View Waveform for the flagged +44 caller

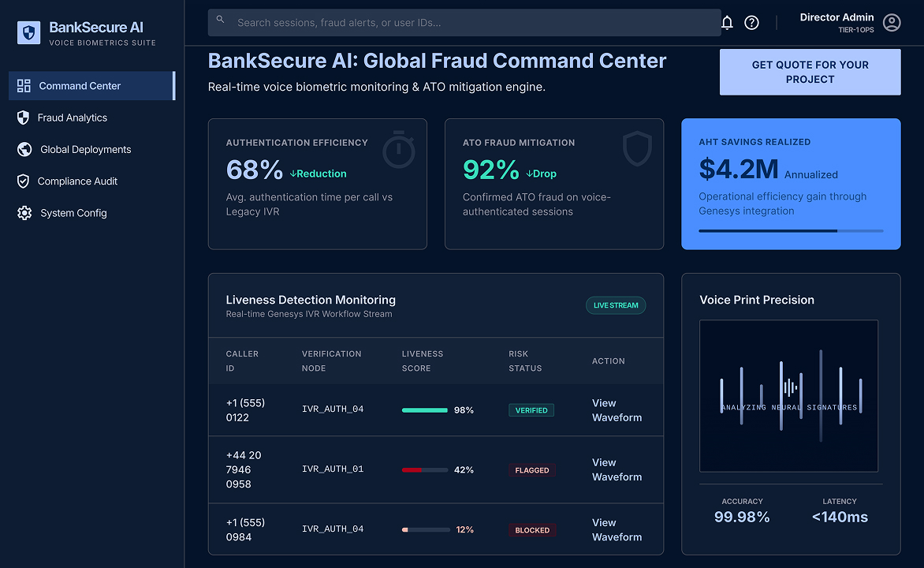(x=617, y=469)
